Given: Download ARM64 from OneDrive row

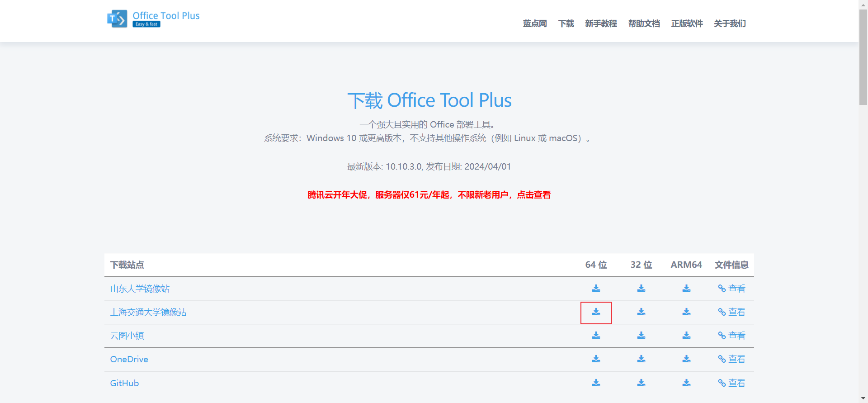Looking at the screenshot, I should 686,359.
